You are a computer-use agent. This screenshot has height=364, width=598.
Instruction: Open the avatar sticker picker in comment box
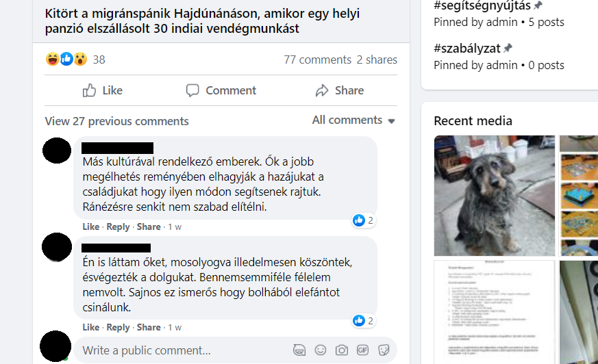[299, 350]
